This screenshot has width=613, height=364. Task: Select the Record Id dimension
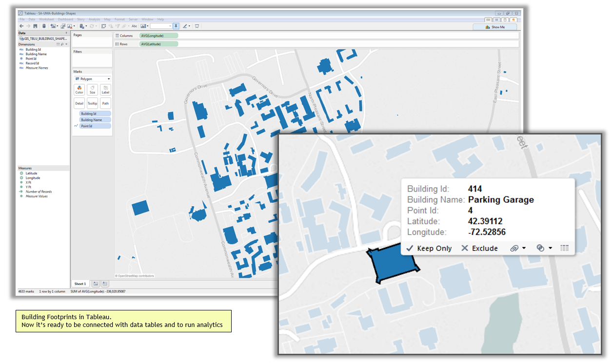click(32, 63)
